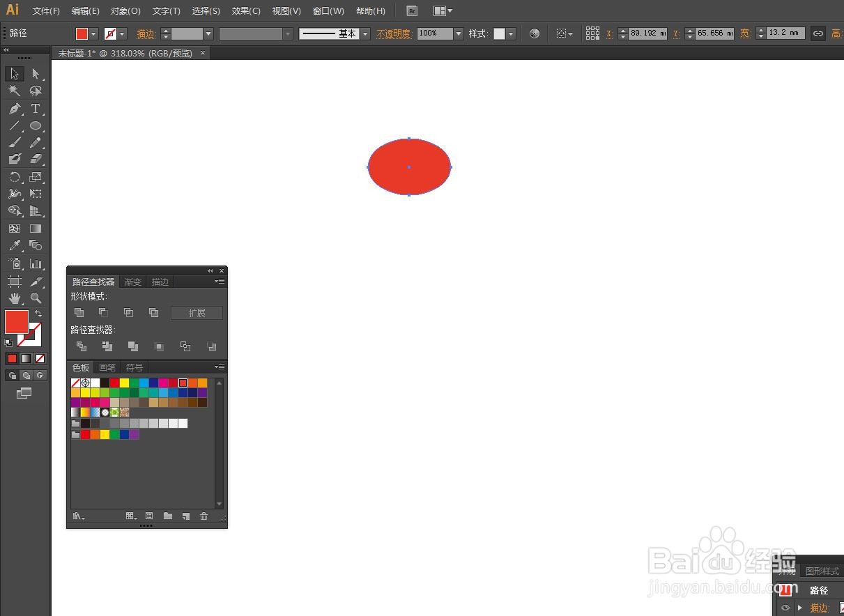
Task: Open fill color dropdown in control bar
Action: (94, 33)
